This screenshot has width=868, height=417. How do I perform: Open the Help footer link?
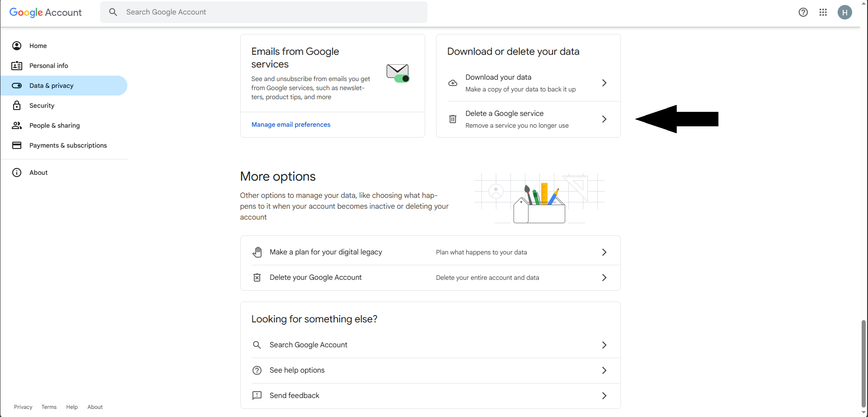pyautogui.click(x=72, y=407)
